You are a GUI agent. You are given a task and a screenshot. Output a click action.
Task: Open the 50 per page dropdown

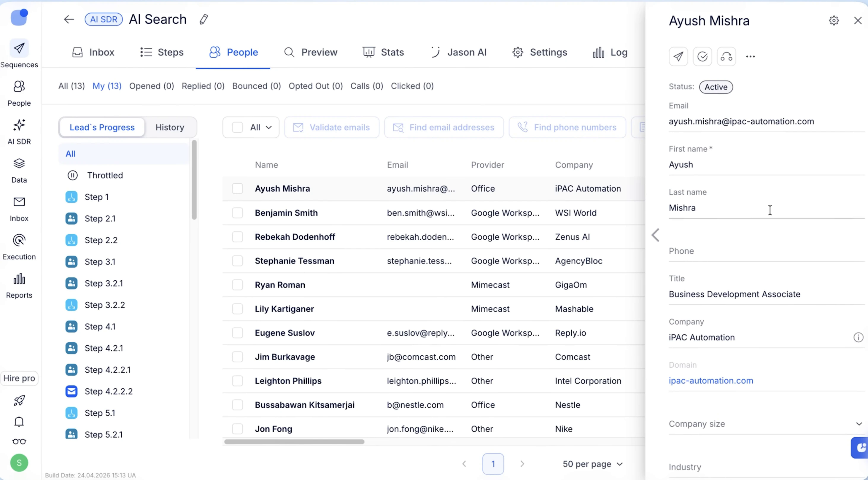592,464
